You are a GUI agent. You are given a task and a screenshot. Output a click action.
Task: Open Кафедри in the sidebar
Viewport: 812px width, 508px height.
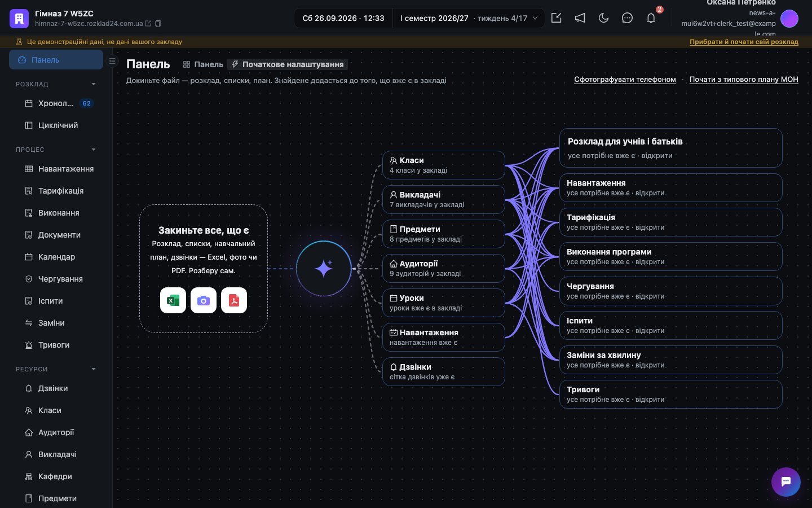tap(56, 476)
